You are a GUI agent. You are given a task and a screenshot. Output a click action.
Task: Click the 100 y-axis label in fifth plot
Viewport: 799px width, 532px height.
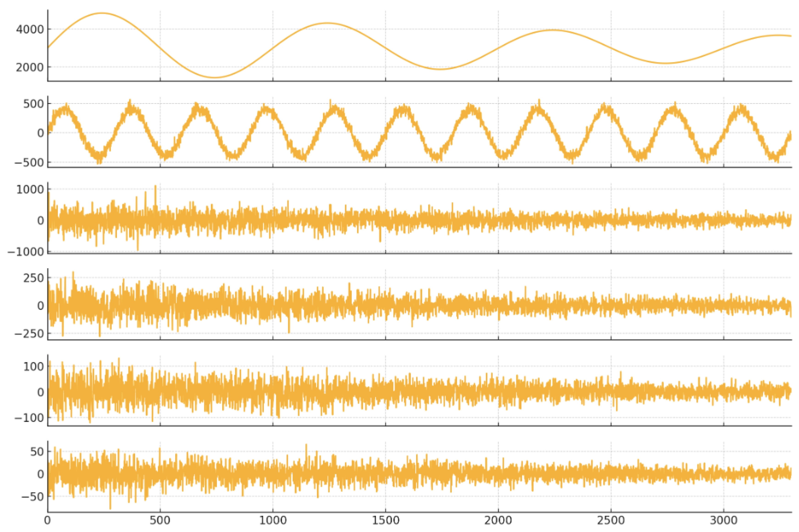click(33, 366)
